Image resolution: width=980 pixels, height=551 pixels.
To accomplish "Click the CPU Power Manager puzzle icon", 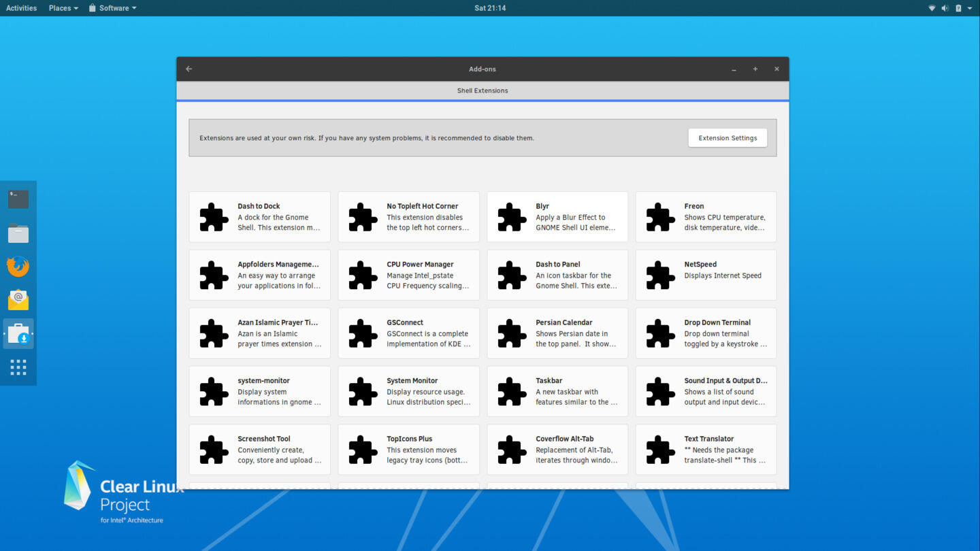I will click(x=363, y=275).
